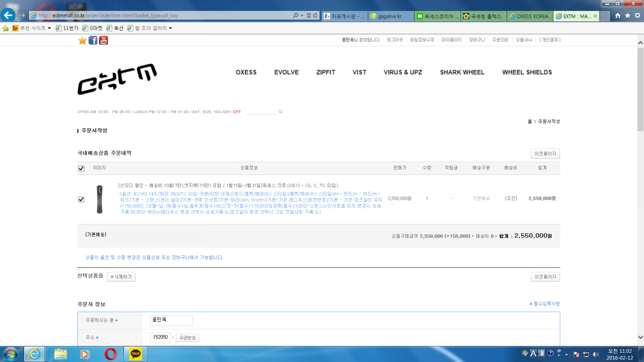Click the 개인결제 link
644x362 pixels.
[x=550, y=40]
